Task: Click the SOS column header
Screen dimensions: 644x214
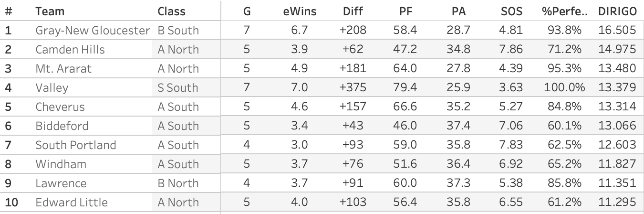Action: coord(511,11)
